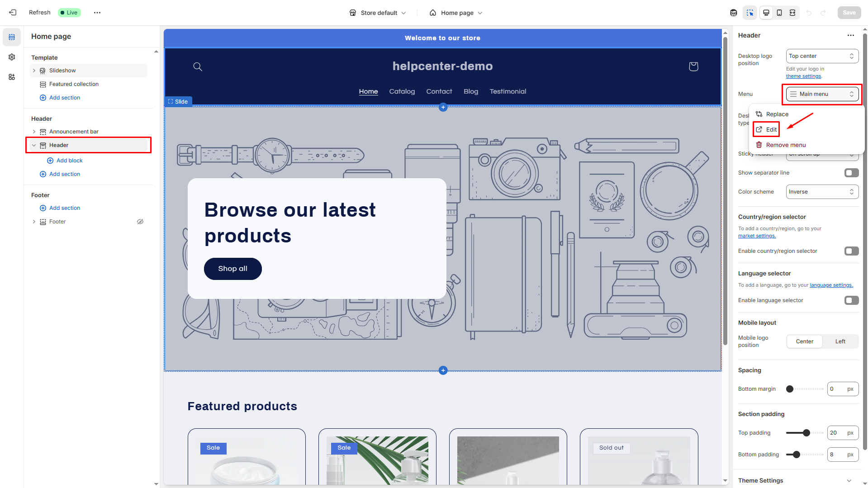868x488 pixels.
Task: Switch to desktop preview icon
Action: 766,13
